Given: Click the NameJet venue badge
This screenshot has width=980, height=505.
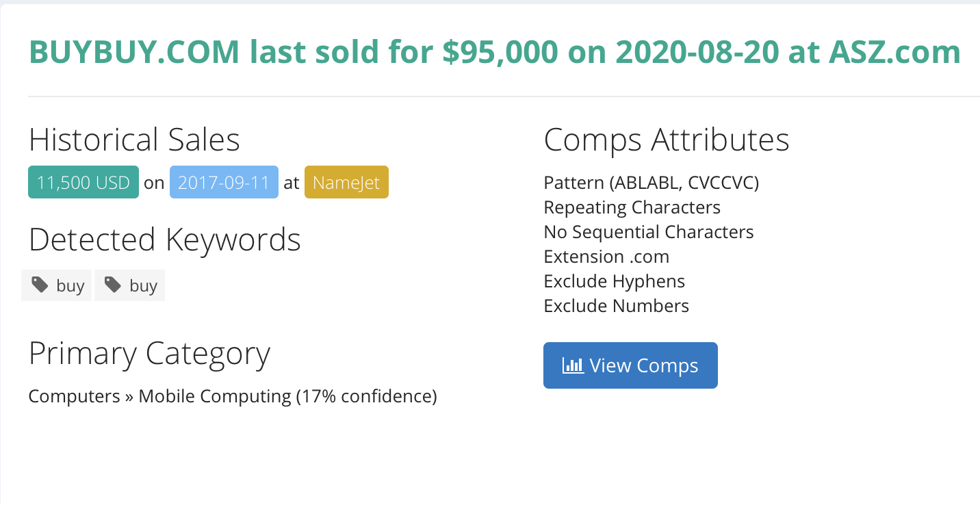Looking at the screenshot, I should (346, 182).
